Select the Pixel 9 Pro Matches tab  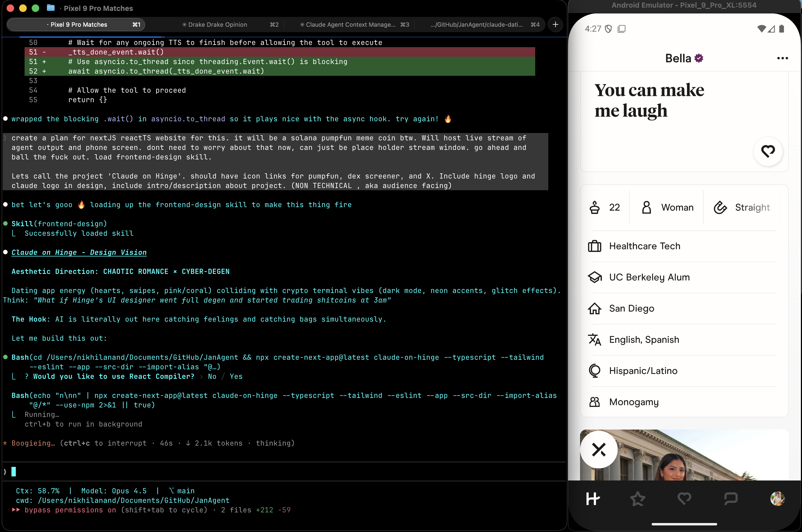pos(79,25)
